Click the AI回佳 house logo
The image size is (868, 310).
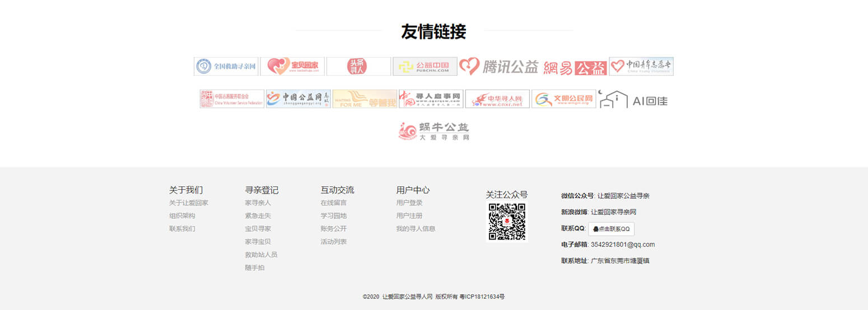(x=633, y=100)
